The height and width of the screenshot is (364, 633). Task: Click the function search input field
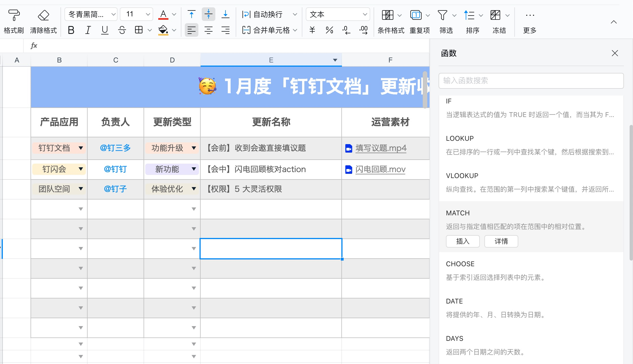(531, 81)
